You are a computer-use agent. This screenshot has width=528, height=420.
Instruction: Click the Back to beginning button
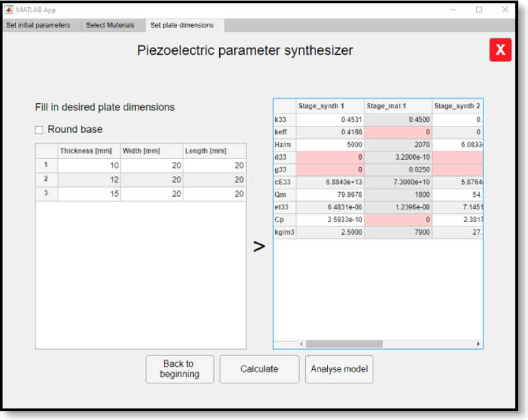pos(179,369)
